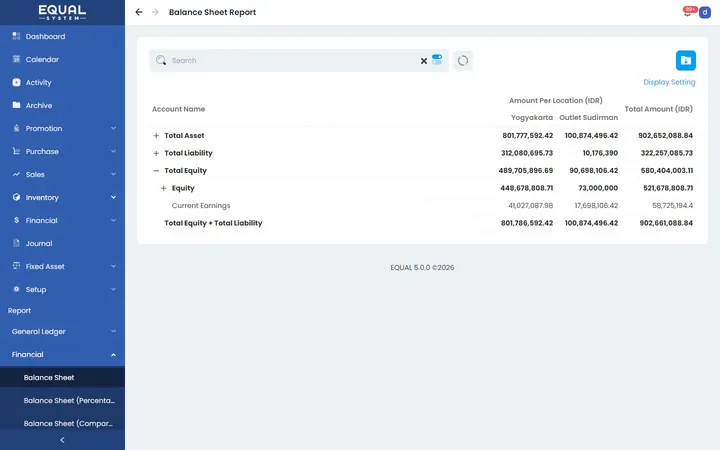Select Balance Sheet report item
The height and width of the screenshot is (450, 720).
62,377
